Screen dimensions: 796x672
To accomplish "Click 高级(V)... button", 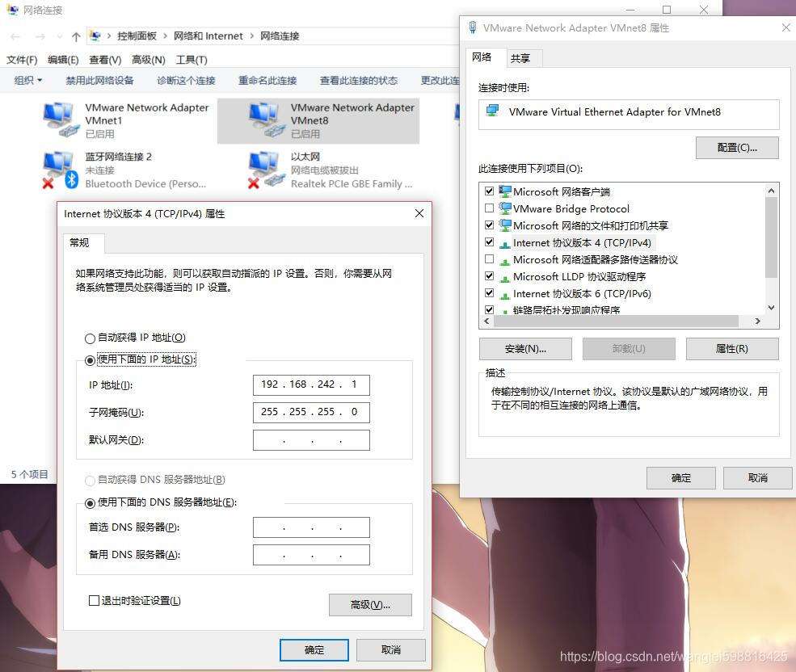I will coord(370,605).
